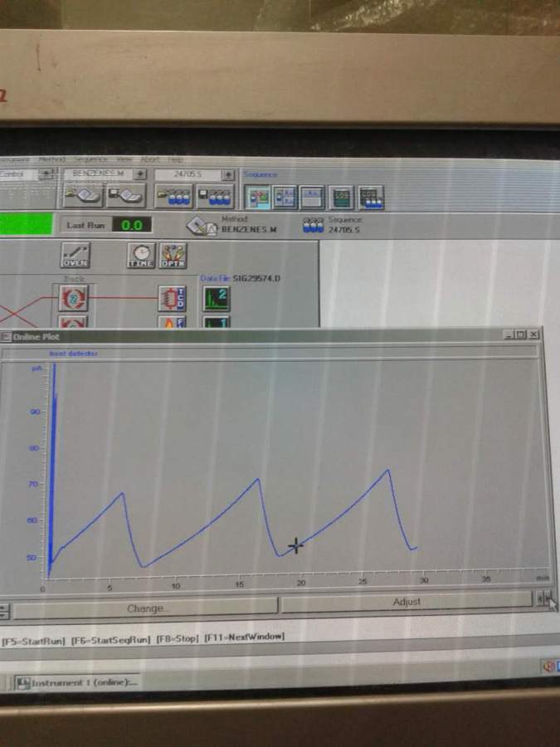Click the load sequence icon with folder and vials
This screenshot has height=747, width=560.
[173, 196]
